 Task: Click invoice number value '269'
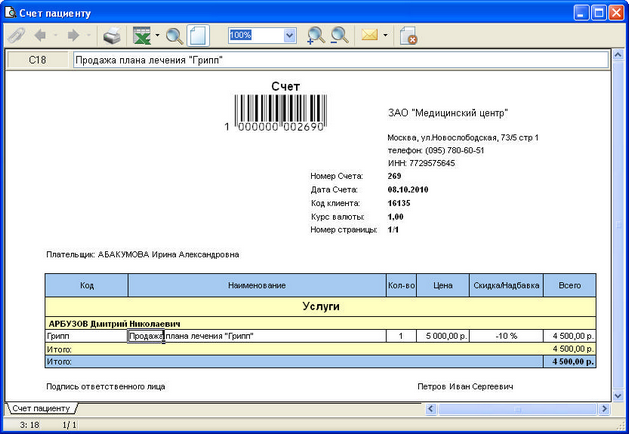(x=394, y=176)
